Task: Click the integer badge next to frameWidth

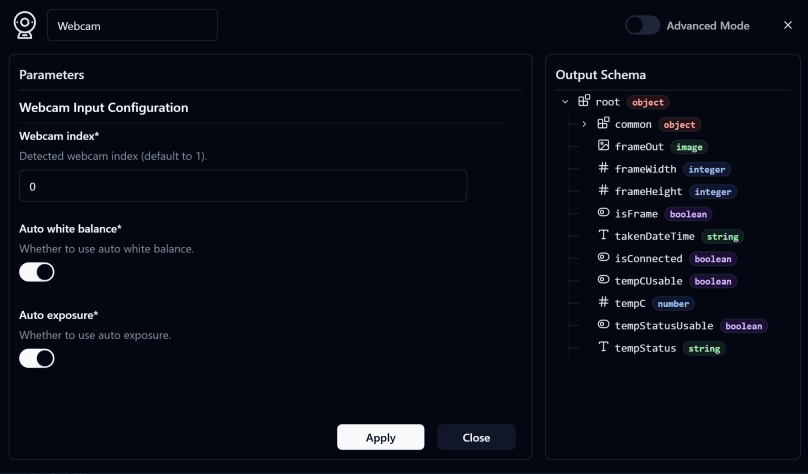Action: pos(706,170)
